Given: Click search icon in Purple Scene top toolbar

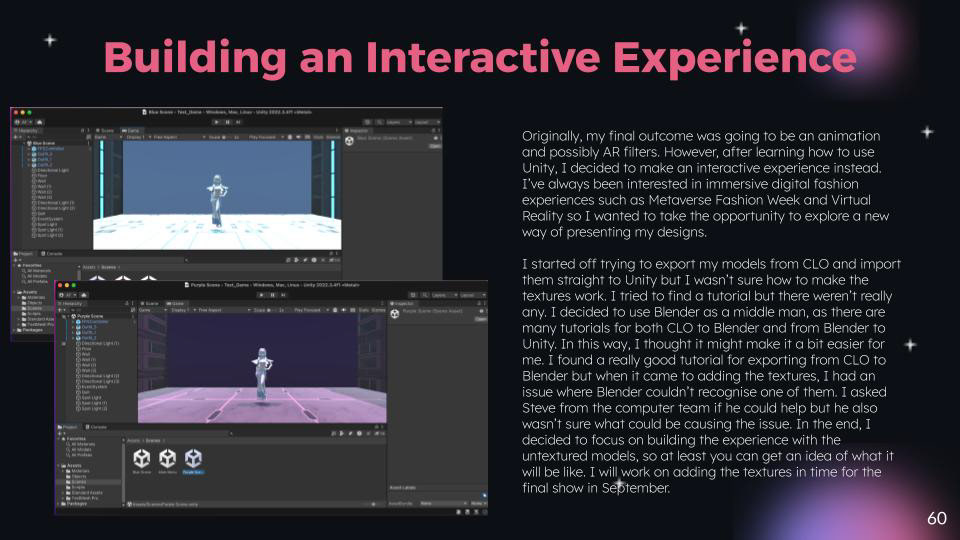Looking at the screenshot, I should point(425,295).
